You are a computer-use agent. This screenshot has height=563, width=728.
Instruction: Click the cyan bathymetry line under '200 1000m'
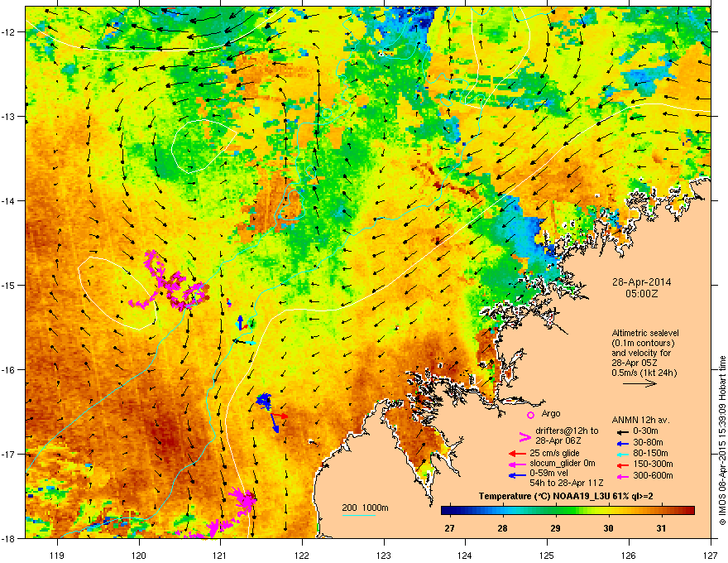358,515
